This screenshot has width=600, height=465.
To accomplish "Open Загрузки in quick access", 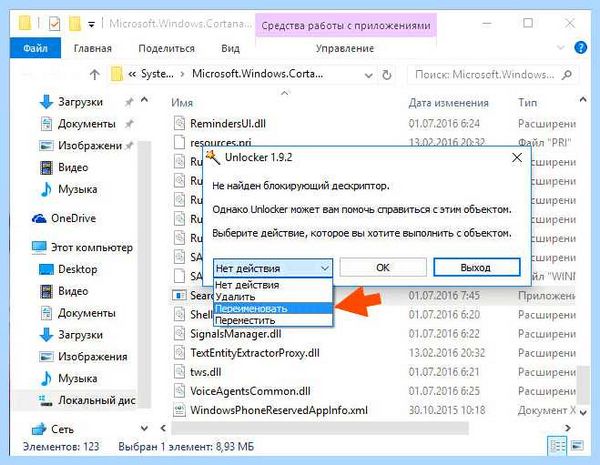I will (x=80, y=102).
